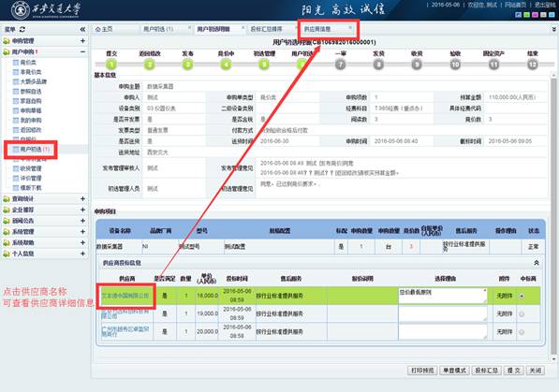Open 模板下载 through its icon
Screen dimensions: 559x392
[16, 187]
